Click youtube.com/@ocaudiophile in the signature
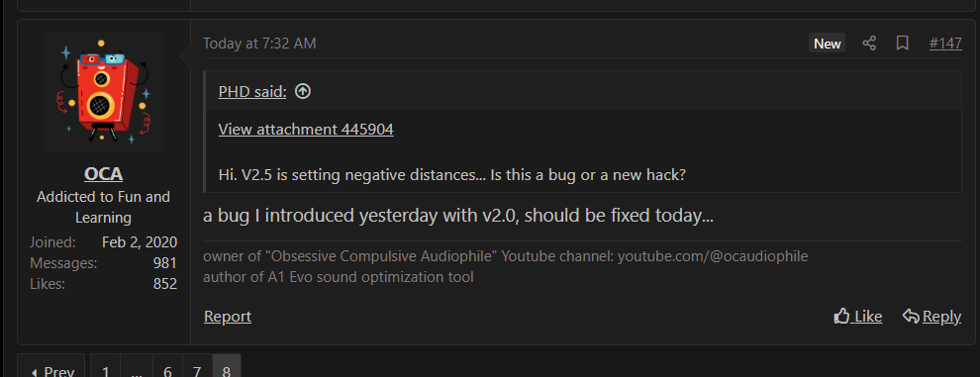Viewport: 980px width, 377px height. (x=713, y=256)
